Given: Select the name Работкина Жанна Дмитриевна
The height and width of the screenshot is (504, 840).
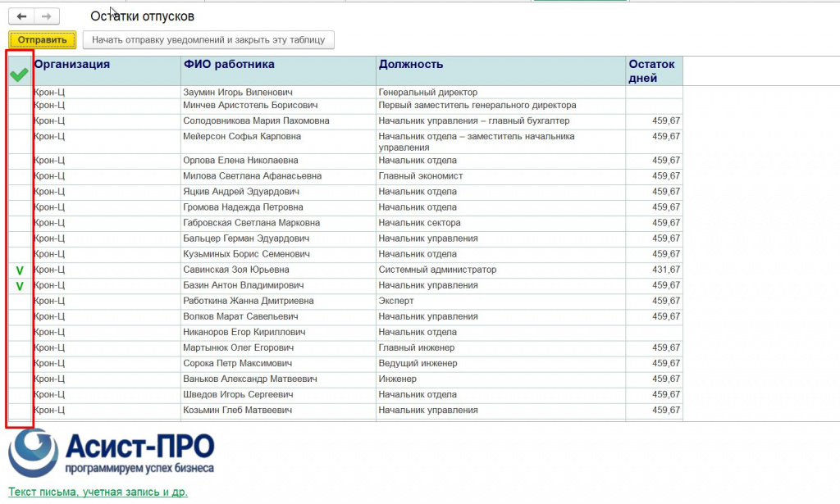Looking at the screenshot, I should [248, 301].
